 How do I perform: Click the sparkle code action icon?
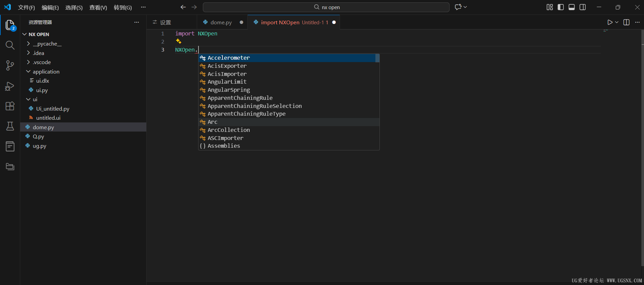(179, 41)
